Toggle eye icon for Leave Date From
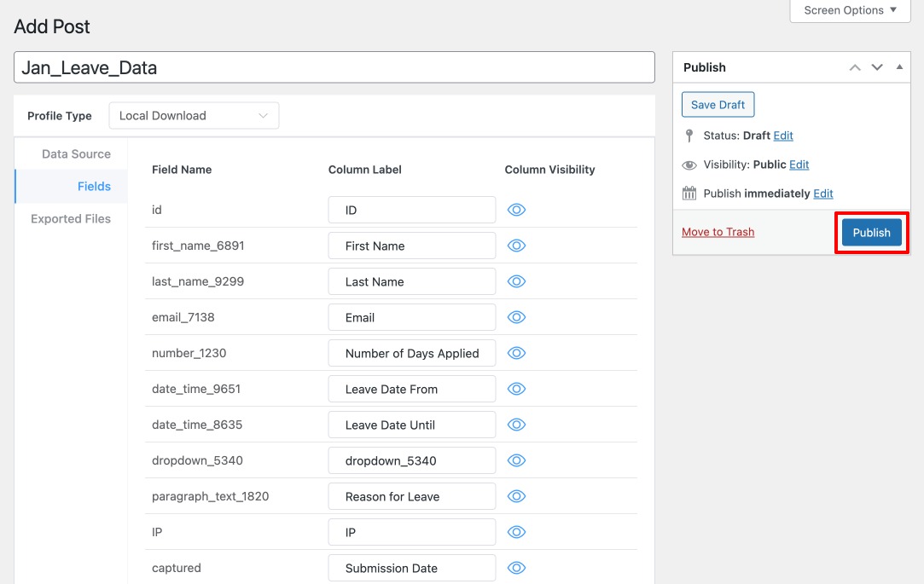Image resolution: width=924 pixels, height=584 pixels. (516, 389)
